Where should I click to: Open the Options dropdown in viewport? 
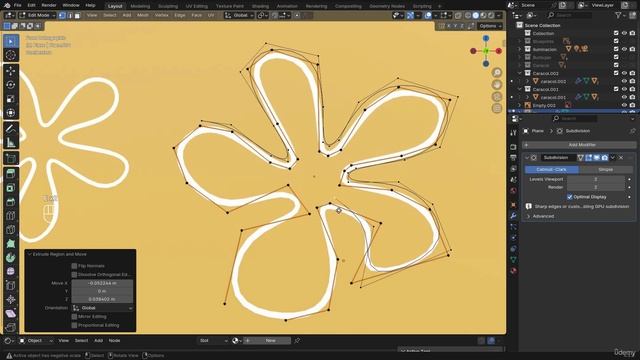[490, 26]
